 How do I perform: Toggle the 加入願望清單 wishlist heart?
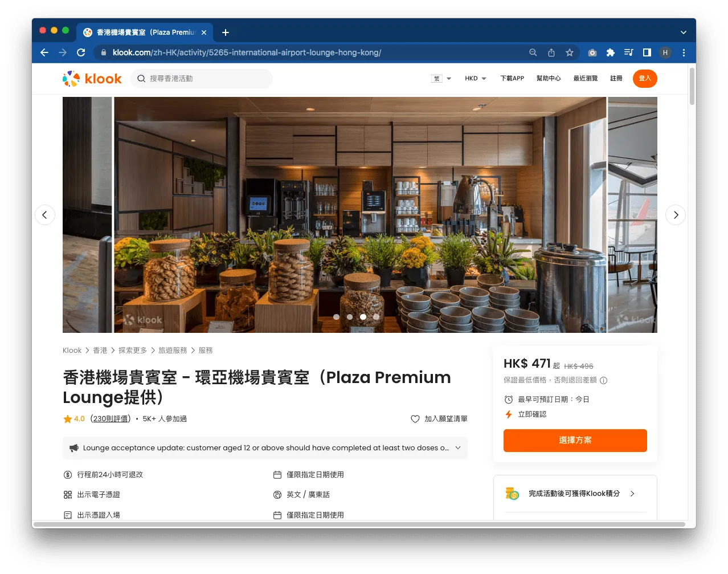pyautogui.click(x=415, y=419)
